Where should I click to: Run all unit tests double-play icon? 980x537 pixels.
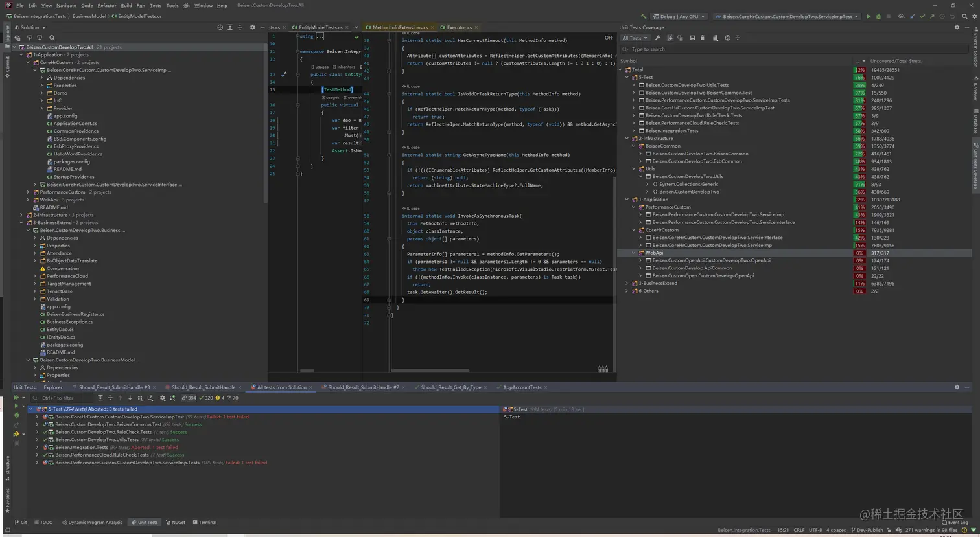(16, 398)
